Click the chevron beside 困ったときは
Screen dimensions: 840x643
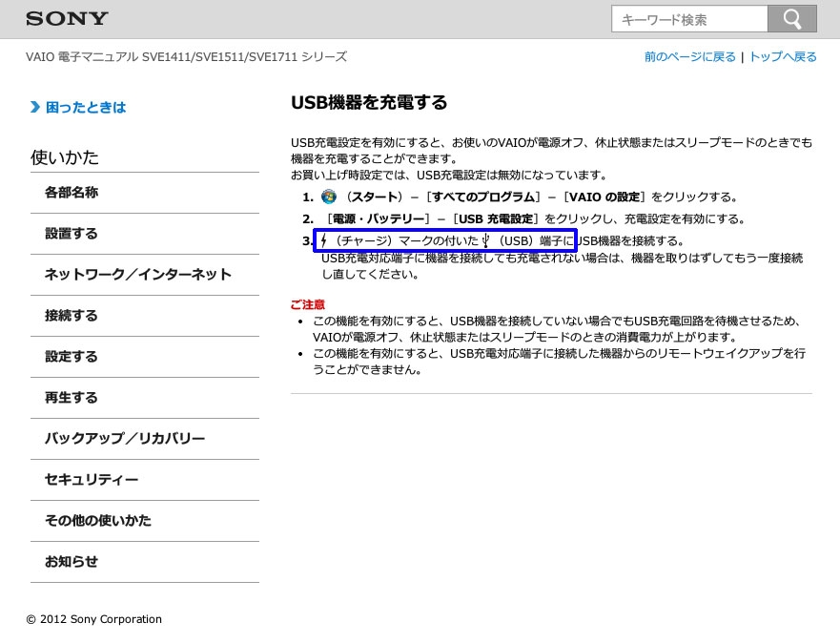click(35, 107)
